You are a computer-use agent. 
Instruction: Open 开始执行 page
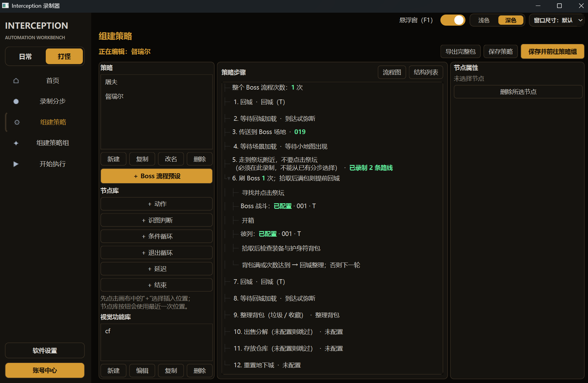coord(53,164)
